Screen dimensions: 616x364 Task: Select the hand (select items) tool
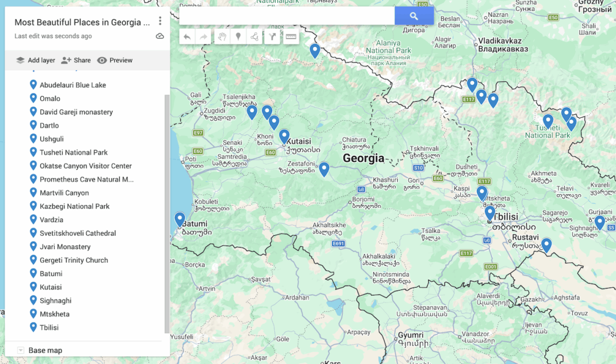(x=222, y=37)
